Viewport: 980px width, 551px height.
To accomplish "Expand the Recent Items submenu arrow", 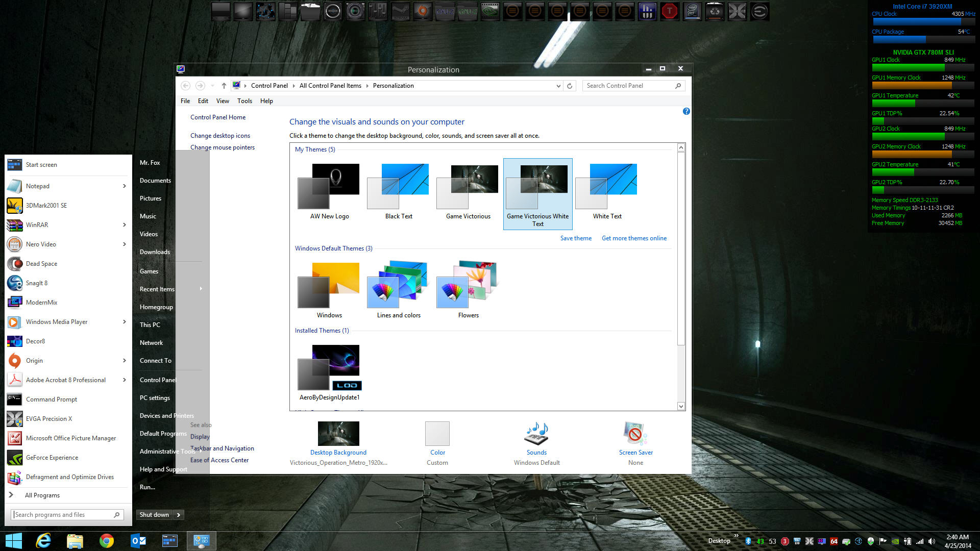I will point(201,289).
